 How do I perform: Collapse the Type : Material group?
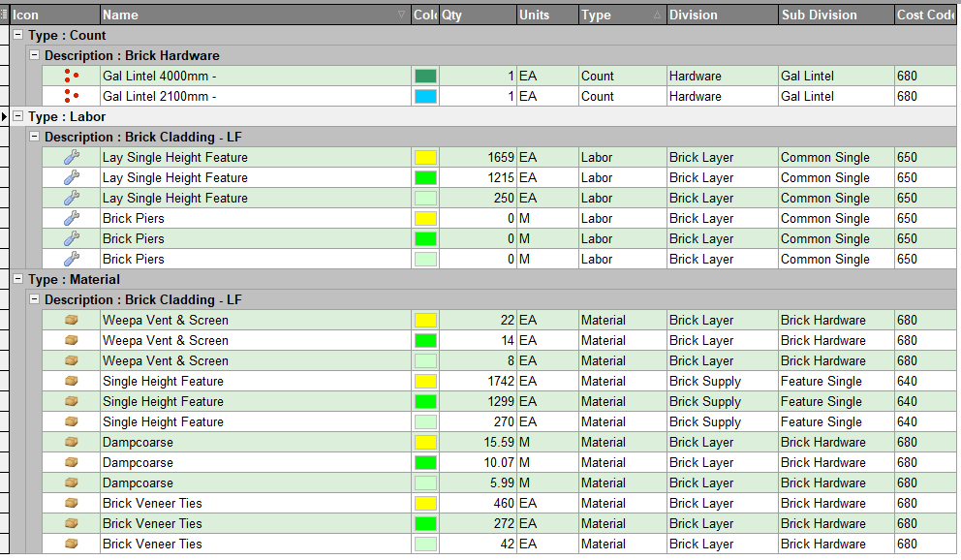pos(18,279)
